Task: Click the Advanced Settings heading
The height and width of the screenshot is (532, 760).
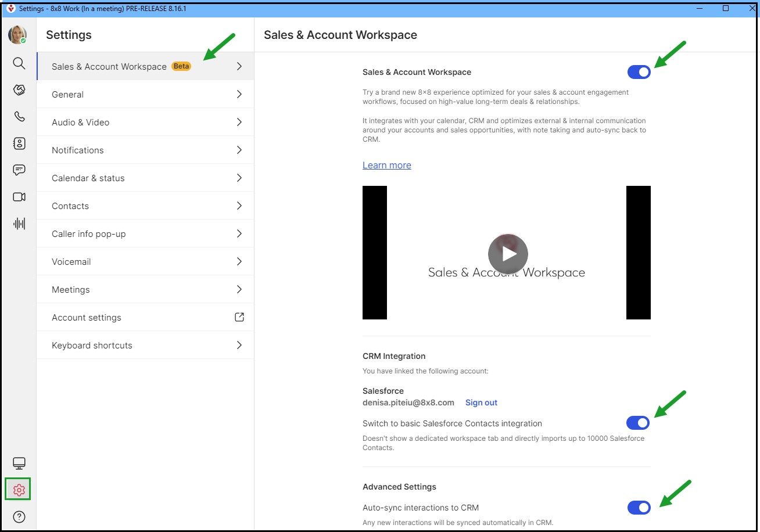Action: [x=399, y=487]
